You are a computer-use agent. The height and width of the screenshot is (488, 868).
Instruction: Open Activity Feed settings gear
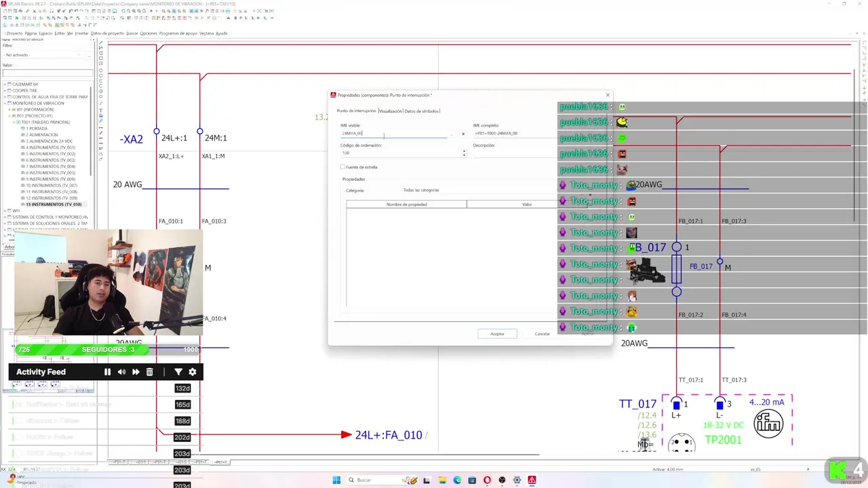(193, 371)
